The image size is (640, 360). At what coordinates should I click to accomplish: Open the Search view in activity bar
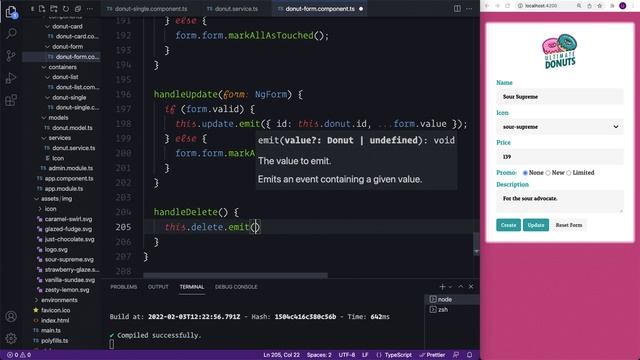point(11,33)
